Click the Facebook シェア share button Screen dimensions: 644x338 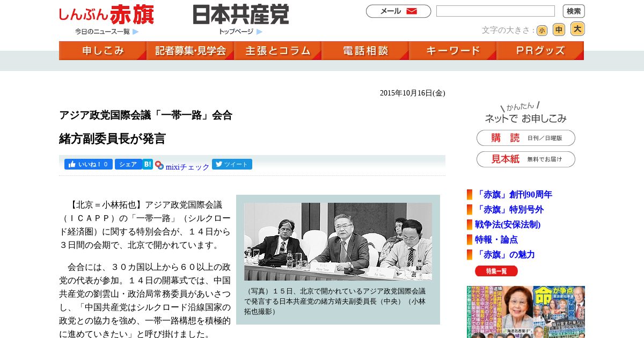pyautogui.click(x=128, y=164)
